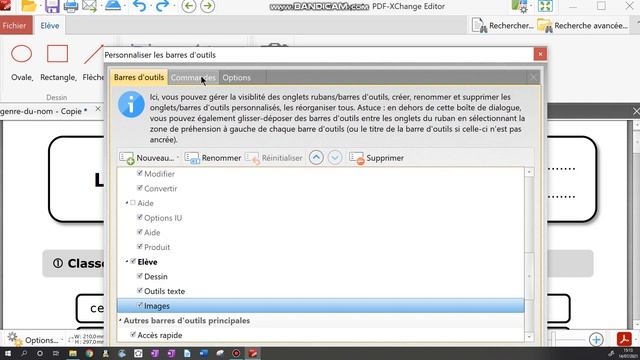640x360 pixels.
Task: Go to next view with the green right arrow
Action: (x=208, y=6)
